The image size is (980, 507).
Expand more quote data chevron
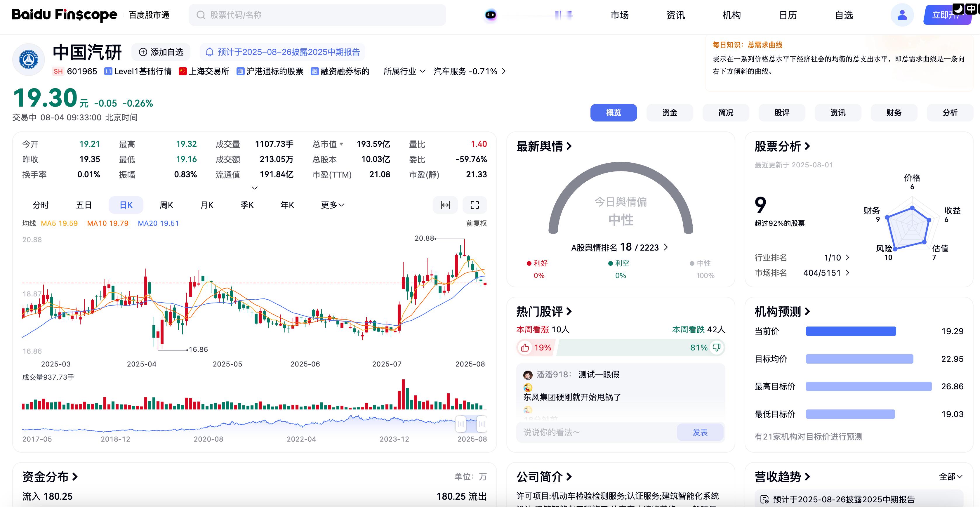coord(255,187)
